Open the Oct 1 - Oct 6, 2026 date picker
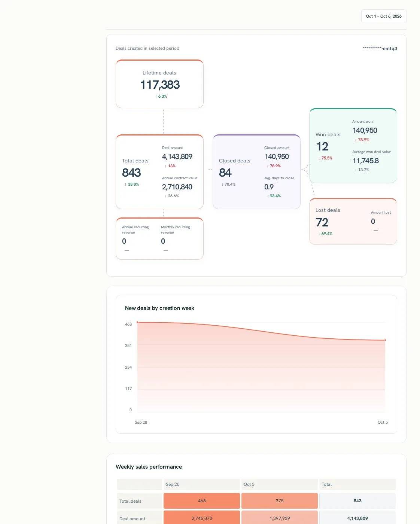 [384, 16]
